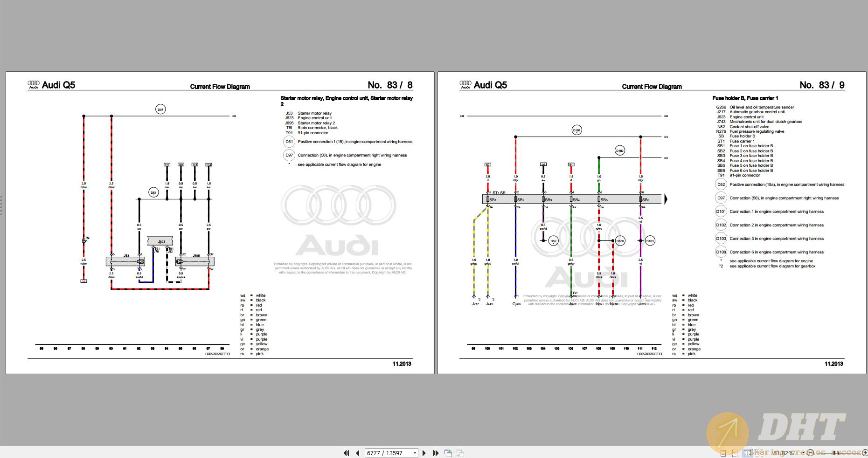Switch to single page layout

[723, 453]
